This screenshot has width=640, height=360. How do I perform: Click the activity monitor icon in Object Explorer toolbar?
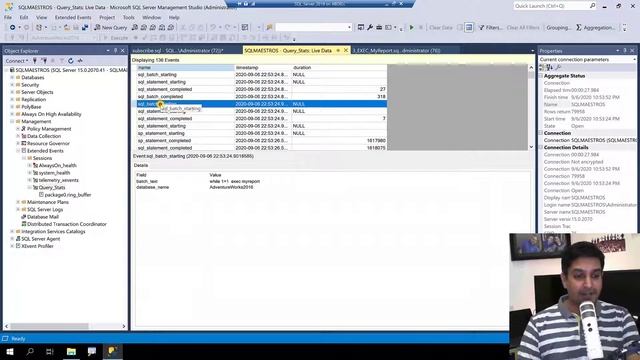[x=80, y=60]
